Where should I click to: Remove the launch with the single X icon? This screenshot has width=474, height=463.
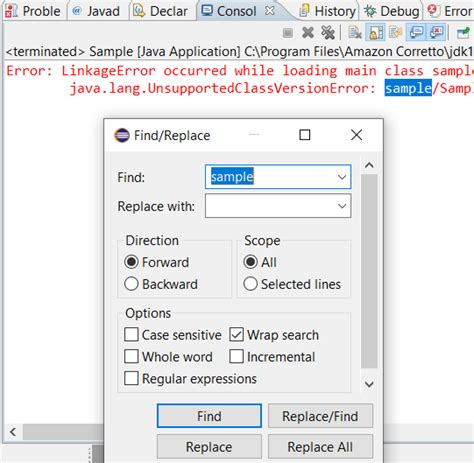[308, 33]
